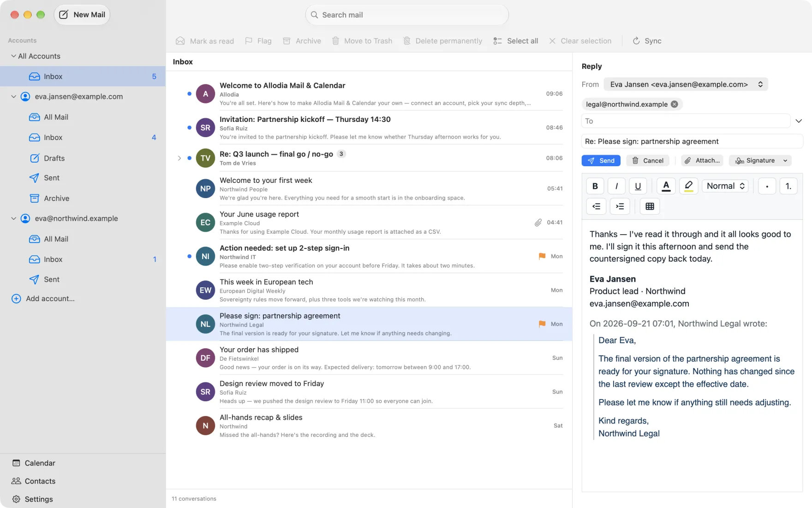Viewport: 812px width, 508px height.
Task: Open the From account dropdown
Action: pos(686,84)
